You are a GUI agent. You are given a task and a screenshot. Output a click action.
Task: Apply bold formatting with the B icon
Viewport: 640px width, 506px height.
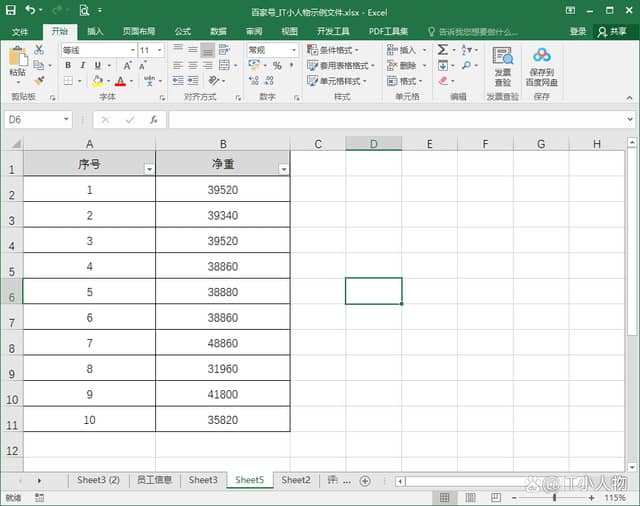point(68,66)
